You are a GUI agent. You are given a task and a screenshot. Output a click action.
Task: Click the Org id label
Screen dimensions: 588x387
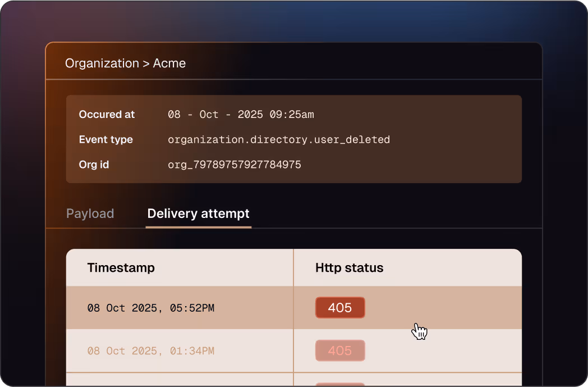click(x=94, y=165)
